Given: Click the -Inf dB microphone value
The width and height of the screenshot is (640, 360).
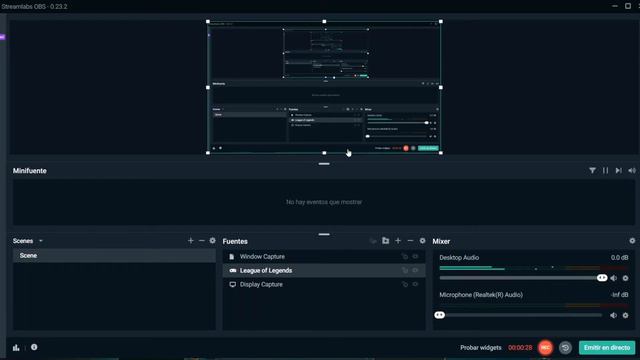Looking at the screenshot, I should (x=620, y=295).
